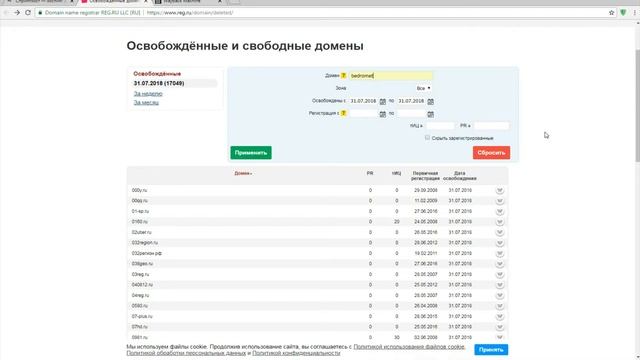Screen dimensions: 640x360
Task: Sort by Первичная регистрация column
Action: [x=425, y=176]
